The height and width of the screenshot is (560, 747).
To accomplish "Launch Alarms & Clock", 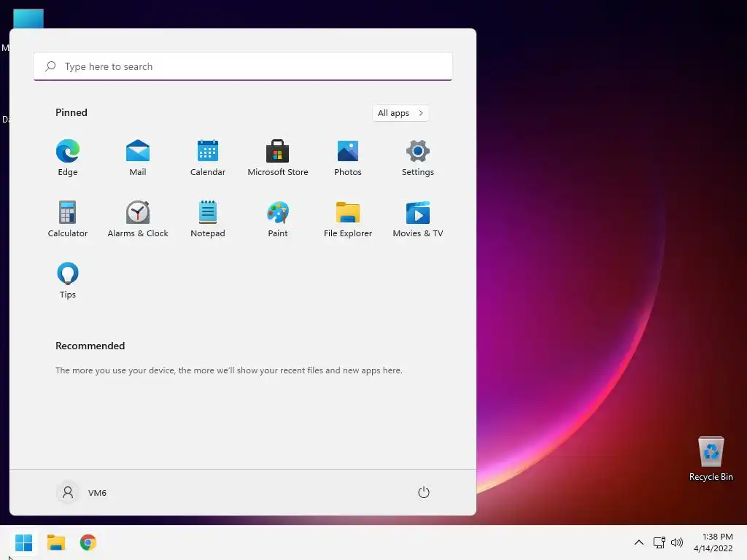I will pyautogui.click(x=138, y=219).
